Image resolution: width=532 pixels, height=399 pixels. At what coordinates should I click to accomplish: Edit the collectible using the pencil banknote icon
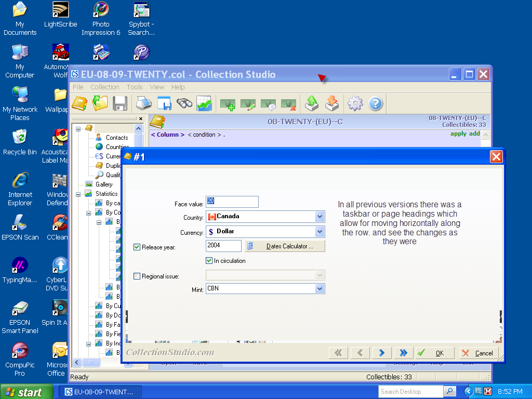point(248,104)
